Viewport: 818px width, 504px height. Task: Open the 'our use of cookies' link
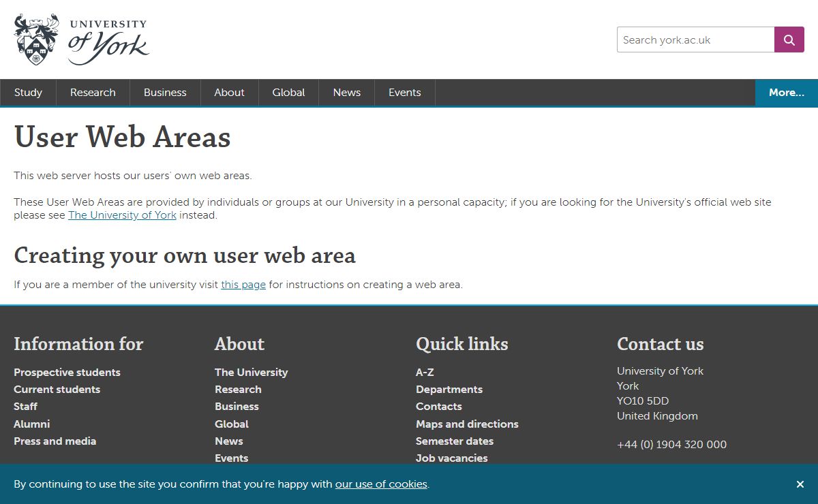coord(381,484)
